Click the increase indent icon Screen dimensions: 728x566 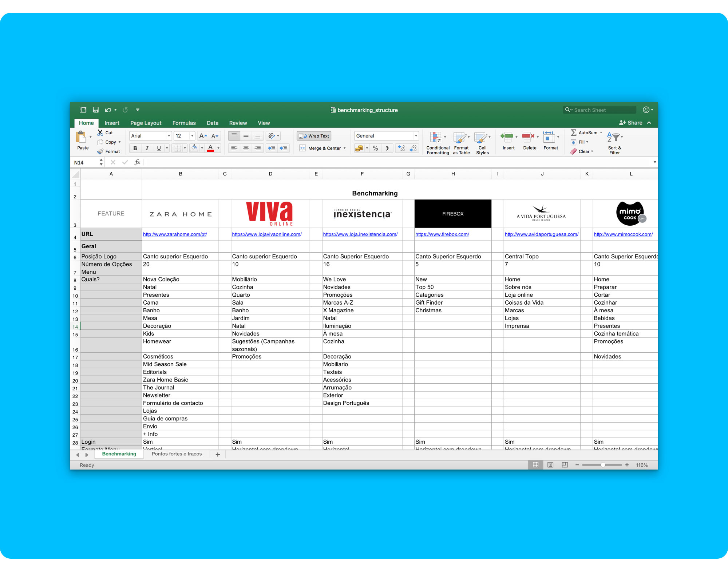point(283,148)
